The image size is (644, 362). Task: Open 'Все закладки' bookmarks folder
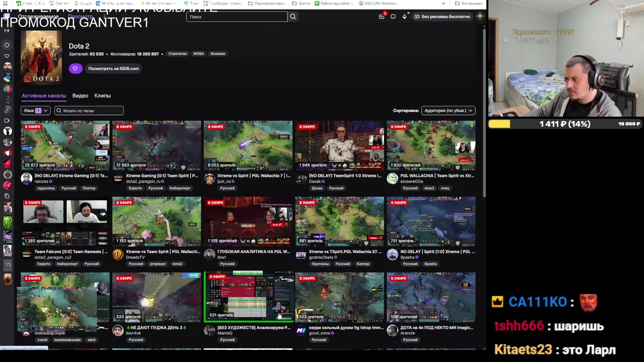[x=468, y=4]
